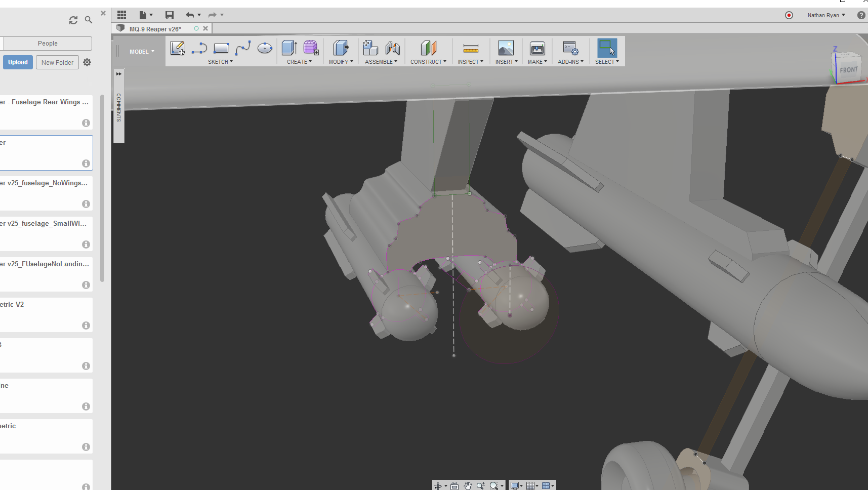
Task: Select the Measure tool under Inspect
Action: pyautogui.click(x=471, y=49)
